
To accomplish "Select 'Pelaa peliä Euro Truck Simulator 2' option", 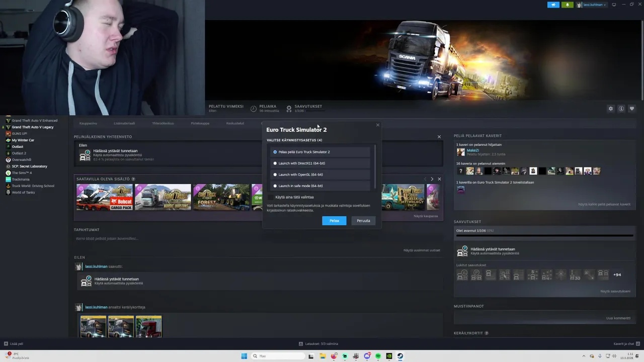I will tap(320, 152).
